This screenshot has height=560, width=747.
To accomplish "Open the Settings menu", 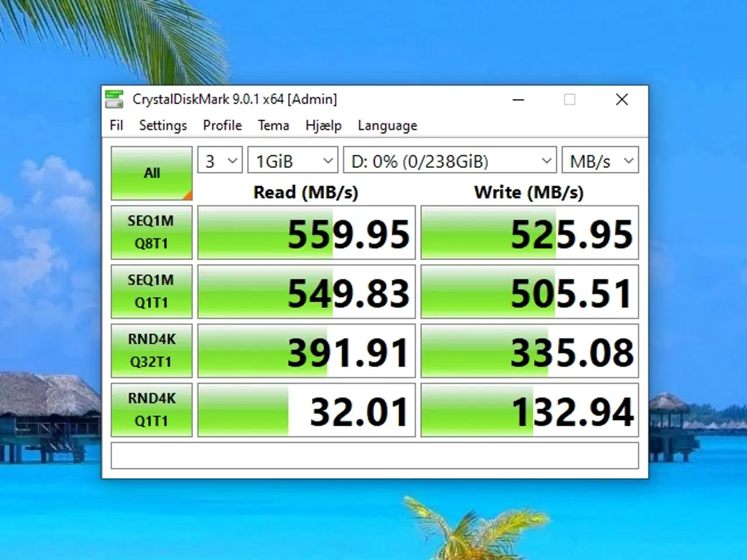I will point(163,125).
